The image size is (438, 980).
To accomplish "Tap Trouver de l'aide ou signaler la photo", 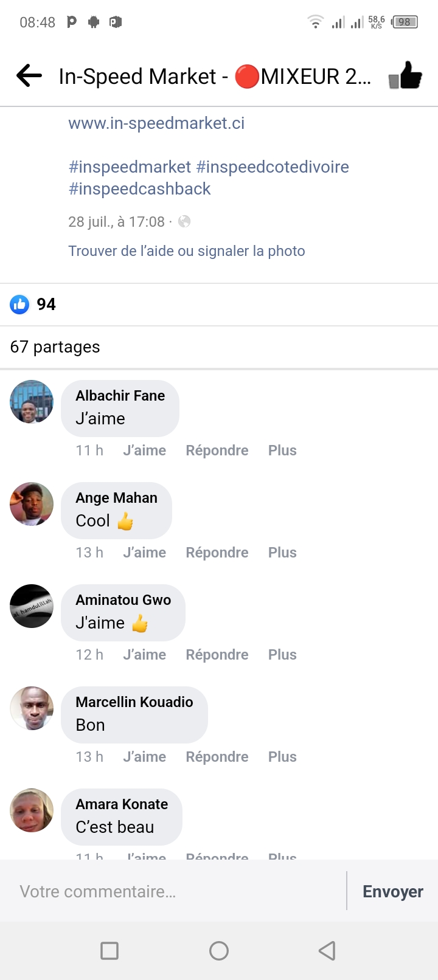I will point(187,251).
